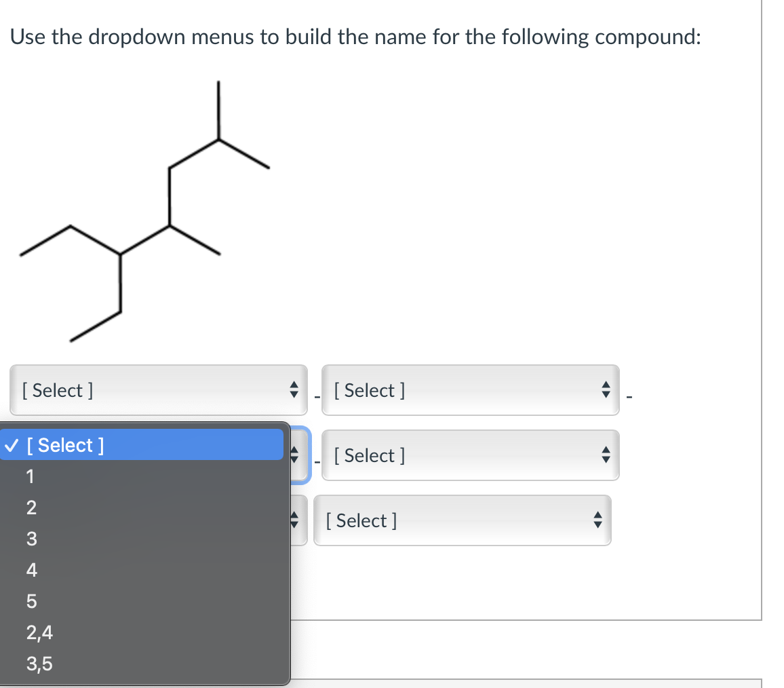Click the arrow icon on the top-right dropdown
This screenshot has width=784, height=688.
point(605,390)
